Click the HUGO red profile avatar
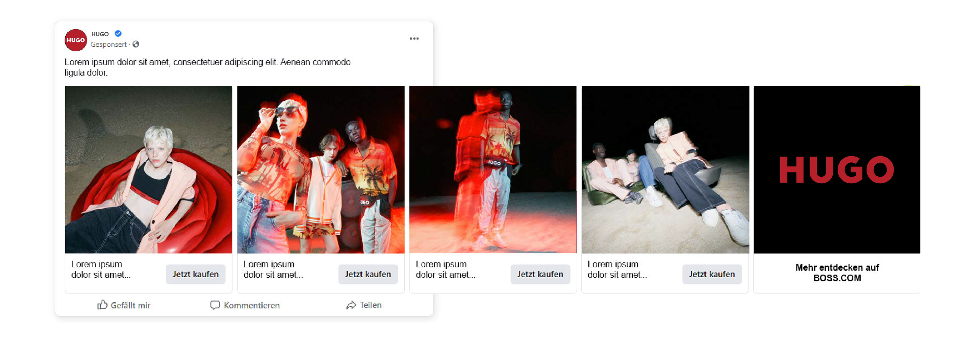Screen dimensions: 980x350 click(76, 40)
